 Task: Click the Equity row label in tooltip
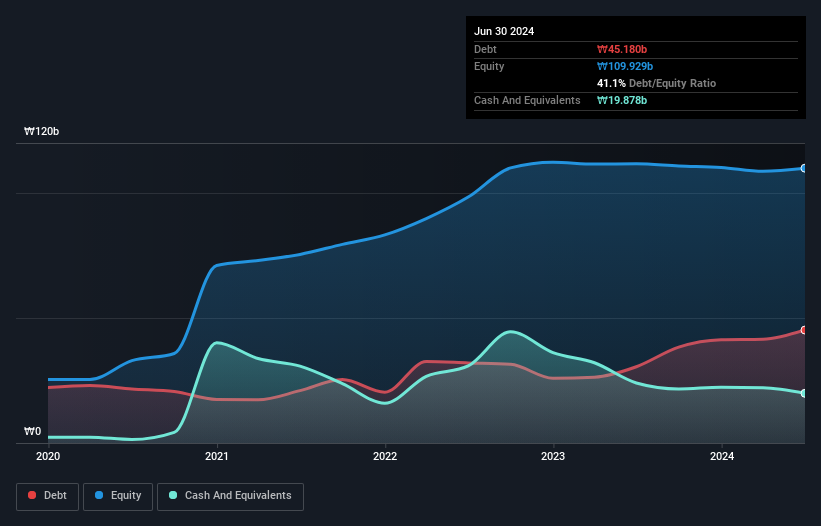pyautogui.click(x=489, y=66)
